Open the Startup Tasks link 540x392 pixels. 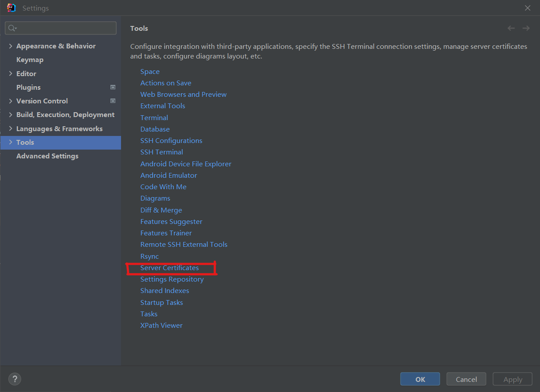click(x=162, y=303)
